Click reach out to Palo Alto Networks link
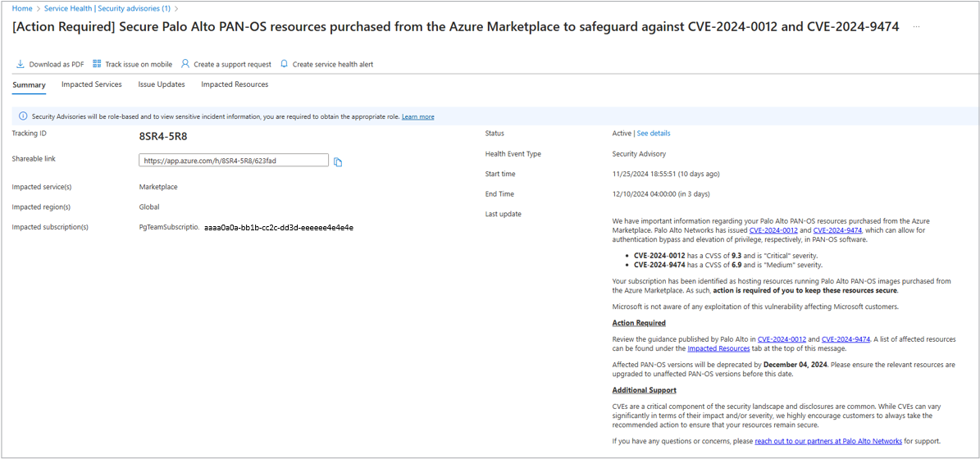The height and width of the screenshot is (459, 980). pyautogui.click(x=828, y=441)
